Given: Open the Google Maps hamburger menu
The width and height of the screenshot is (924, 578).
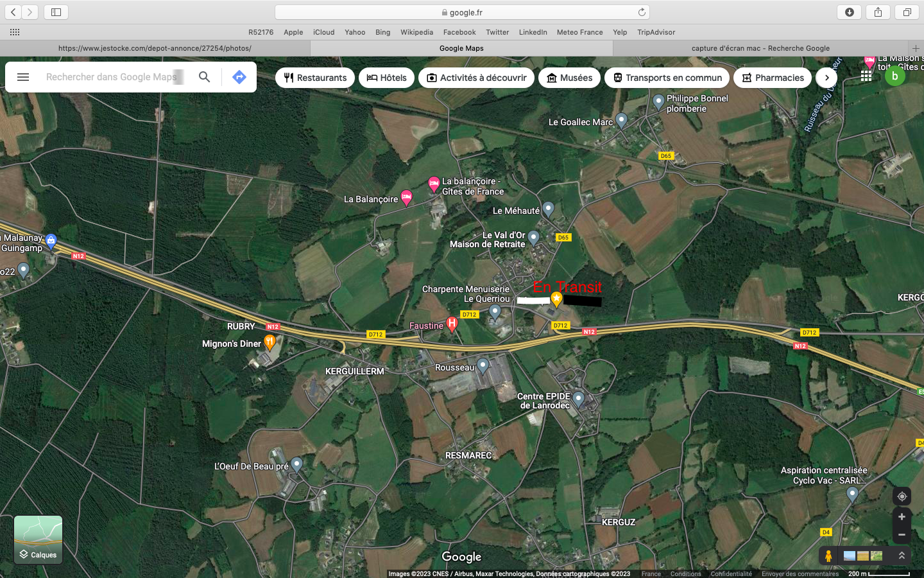Looking at the screenshot, I should click(x=23, y=77).
